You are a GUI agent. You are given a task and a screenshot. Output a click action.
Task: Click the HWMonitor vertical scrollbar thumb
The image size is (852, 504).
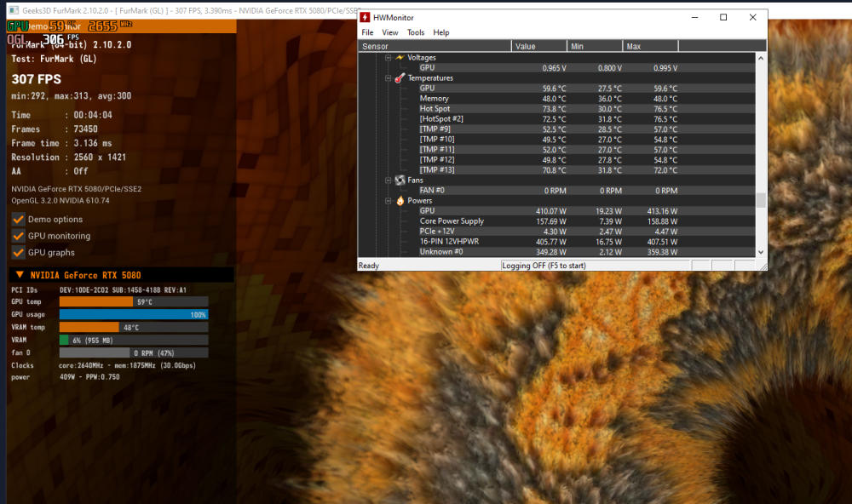[x=761, y=200]
